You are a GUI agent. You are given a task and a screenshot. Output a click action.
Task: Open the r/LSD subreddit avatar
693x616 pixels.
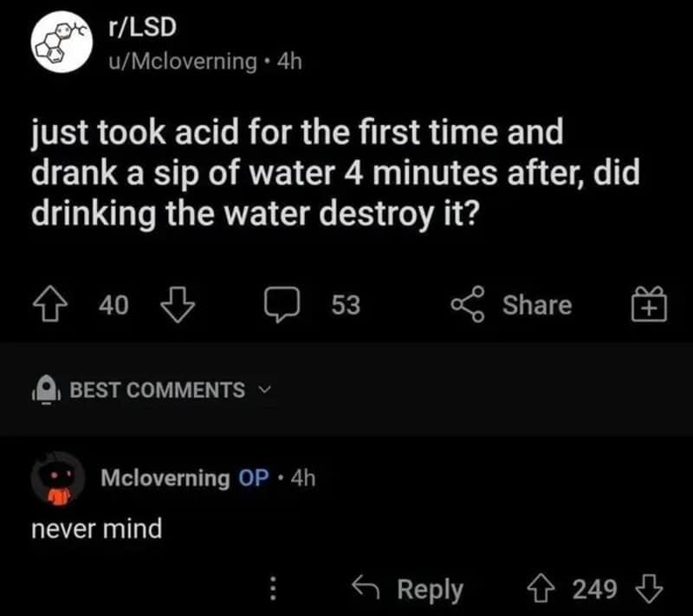click(x=62, y=42)
